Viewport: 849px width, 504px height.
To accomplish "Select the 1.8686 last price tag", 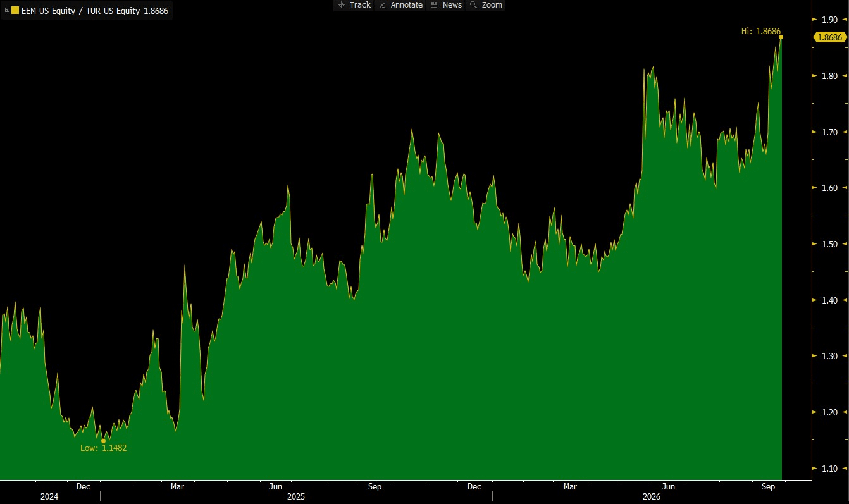I will (x=829, y=37).
